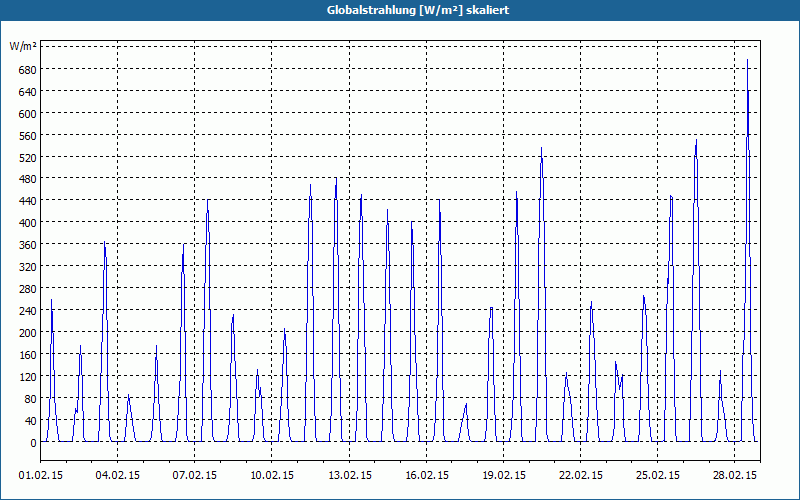This screenshot has height=500, width=800.
Task: Click the 07.02.15 x-axis date
Action: [x=194, y=475]
